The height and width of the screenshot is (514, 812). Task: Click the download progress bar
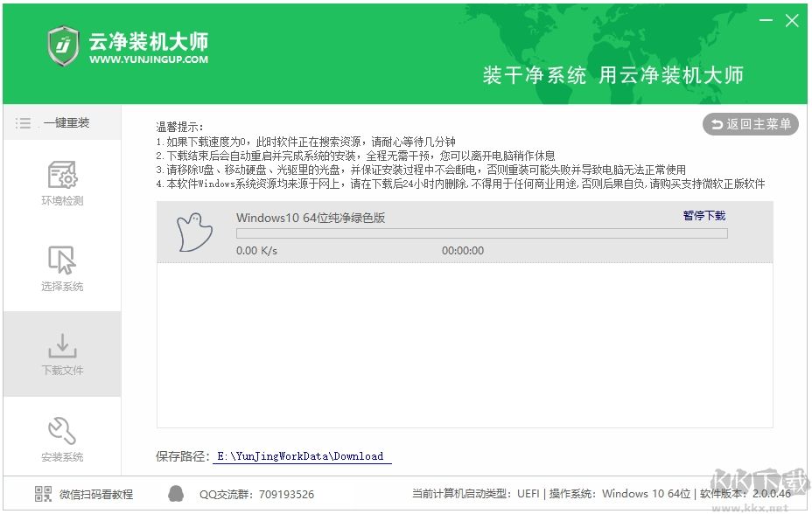pos(481,233)
